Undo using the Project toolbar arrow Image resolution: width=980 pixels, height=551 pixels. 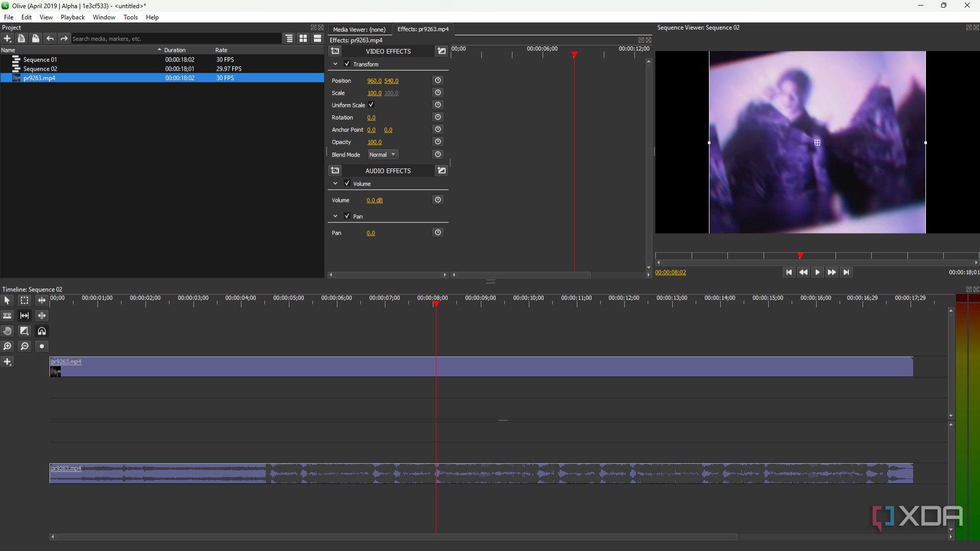coord(50,38)
